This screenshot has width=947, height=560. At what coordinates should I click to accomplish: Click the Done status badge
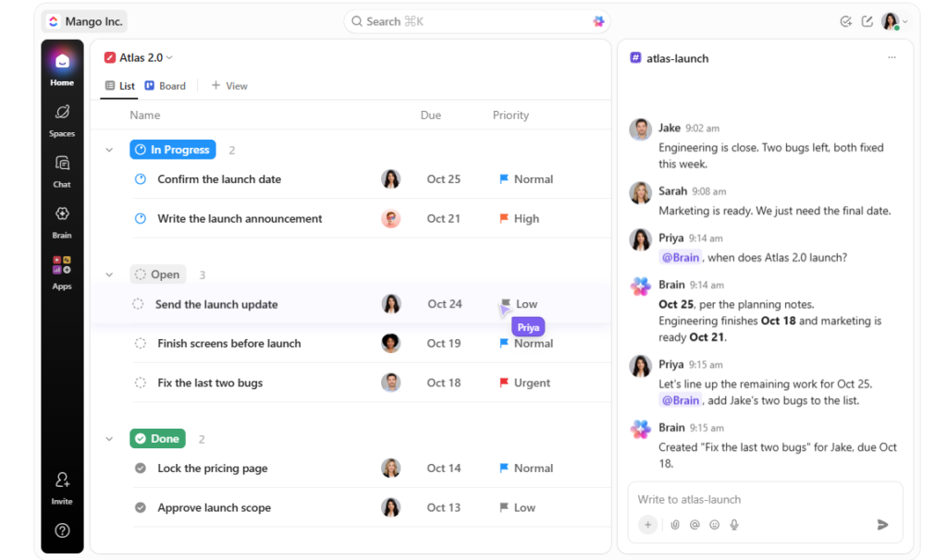point(157,439)
